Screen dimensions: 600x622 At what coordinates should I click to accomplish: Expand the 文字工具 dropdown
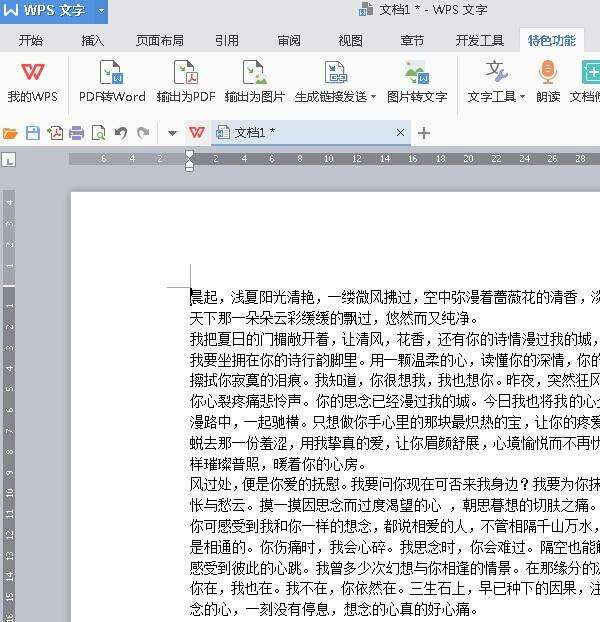522,97
